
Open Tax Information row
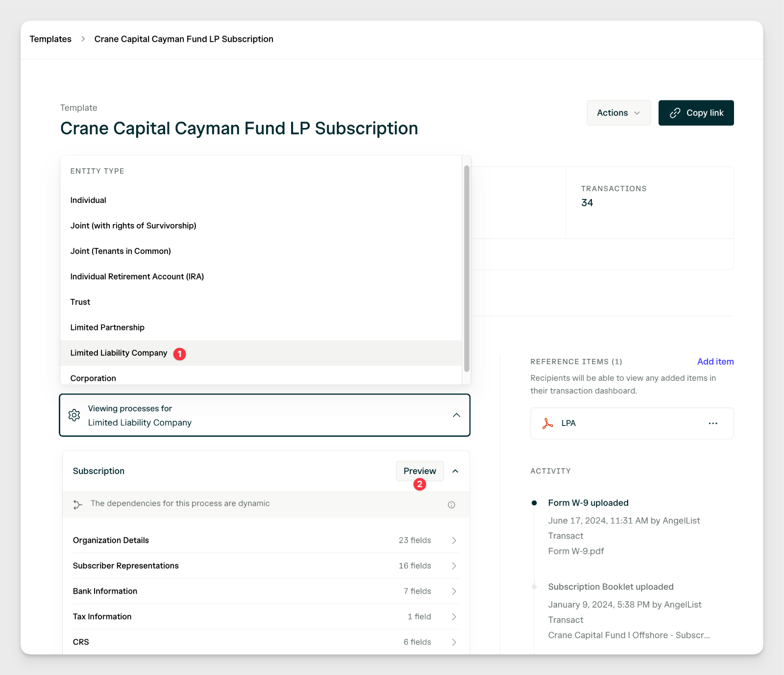pos(265,617)
